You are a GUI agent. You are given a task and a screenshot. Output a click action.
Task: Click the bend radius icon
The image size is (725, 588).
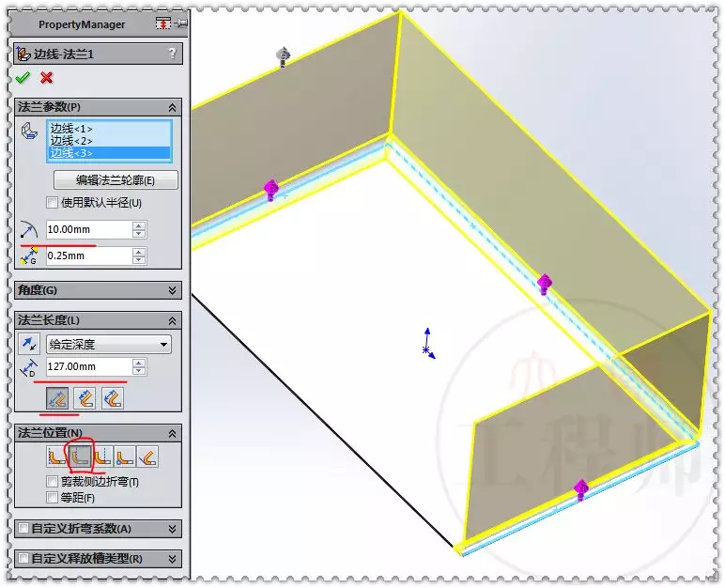coord(29,229)
